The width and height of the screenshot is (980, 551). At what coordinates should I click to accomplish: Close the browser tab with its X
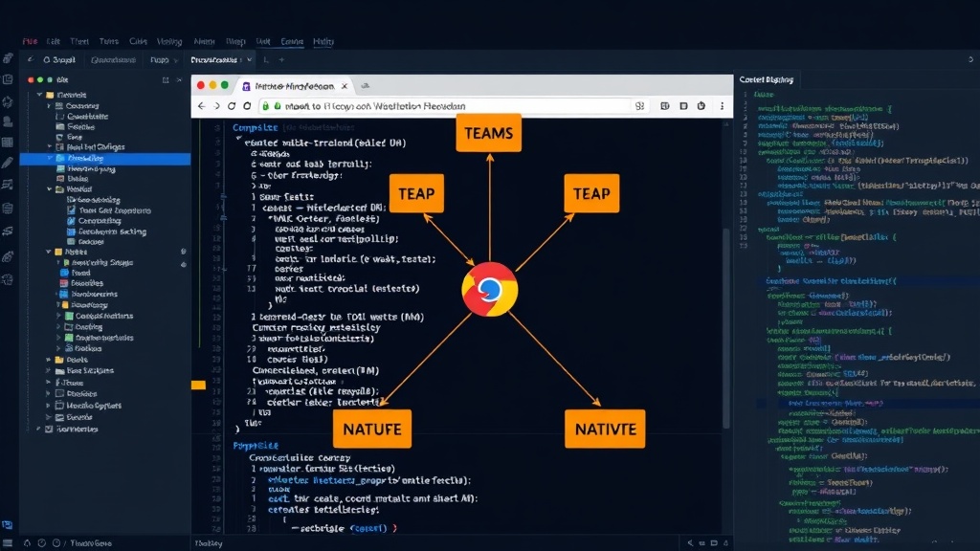tap(345, 86)
